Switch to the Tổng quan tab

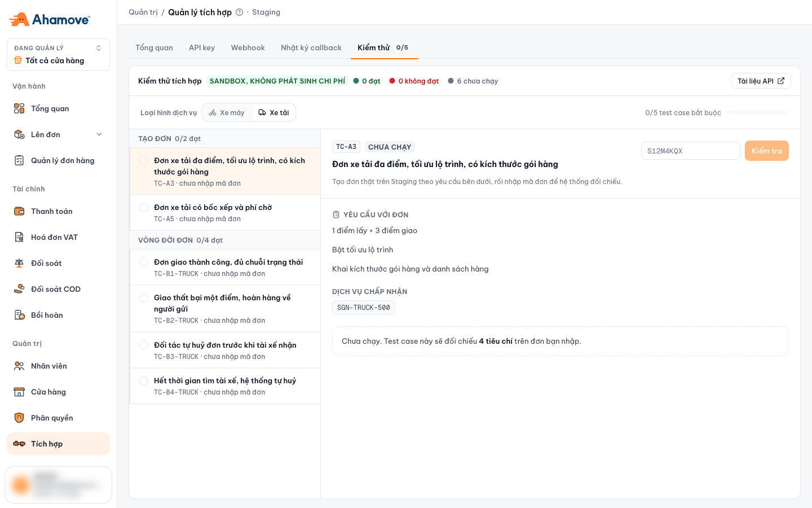154,48
